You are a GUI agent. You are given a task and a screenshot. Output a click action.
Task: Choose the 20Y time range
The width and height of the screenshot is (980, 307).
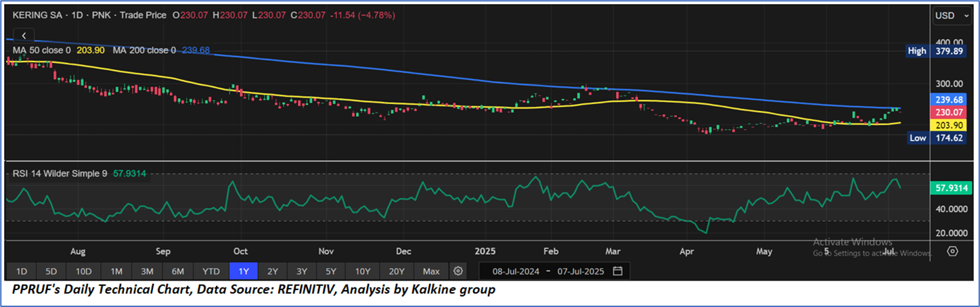click(x=398, y=271)
